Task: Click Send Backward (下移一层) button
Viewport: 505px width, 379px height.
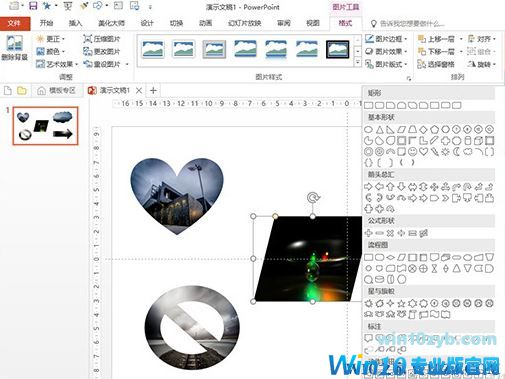Action: click(437, 51)
